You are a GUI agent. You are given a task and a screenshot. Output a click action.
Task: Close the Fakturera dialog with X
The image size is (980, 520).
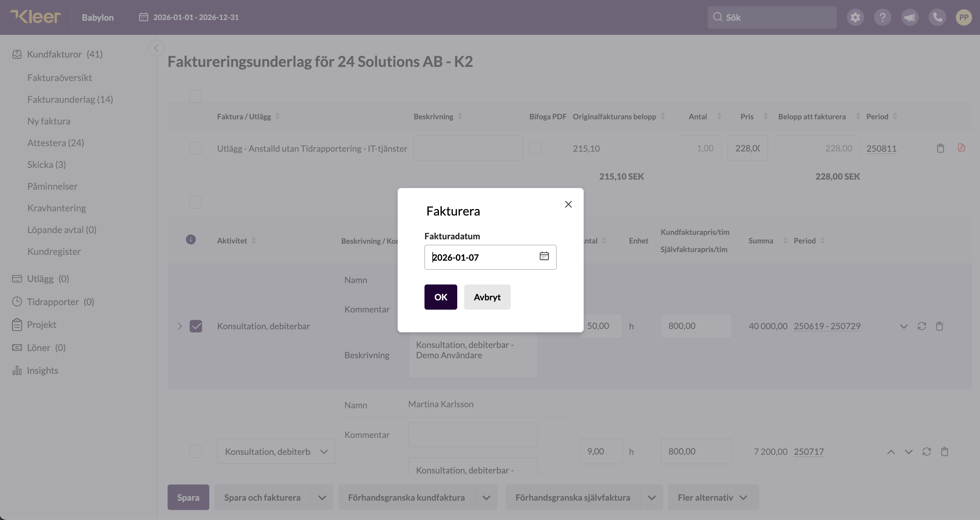click(568, 204)
